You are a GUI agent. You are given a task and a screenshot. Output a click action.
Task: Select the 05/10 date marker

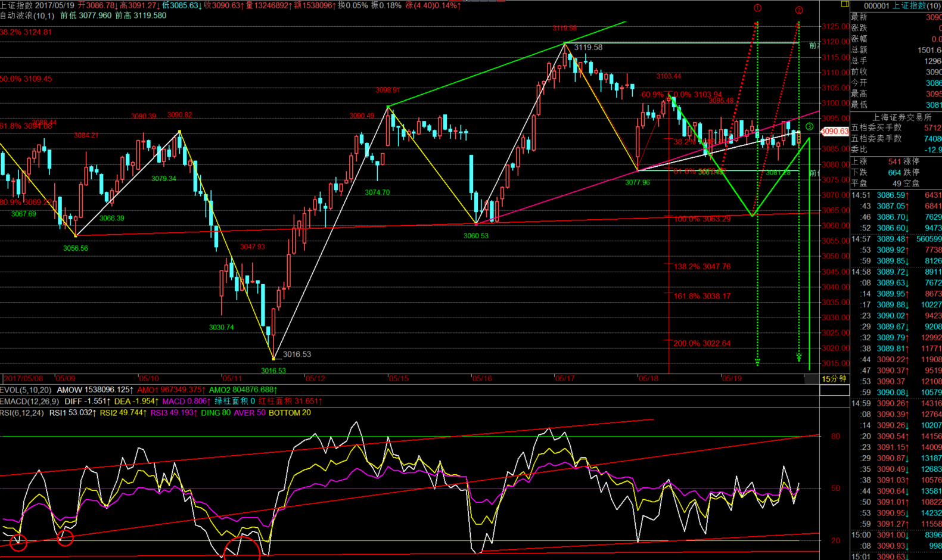149,378
